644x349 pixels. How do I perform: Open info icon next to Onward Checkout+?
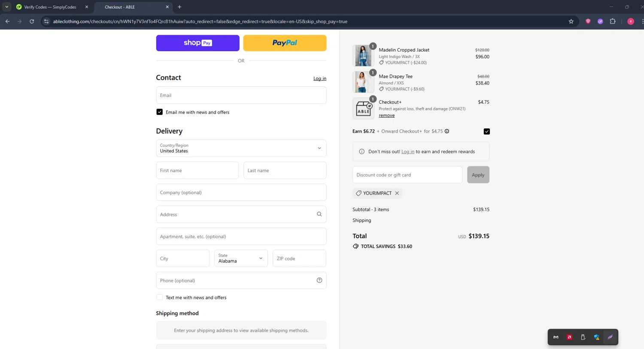447,131
